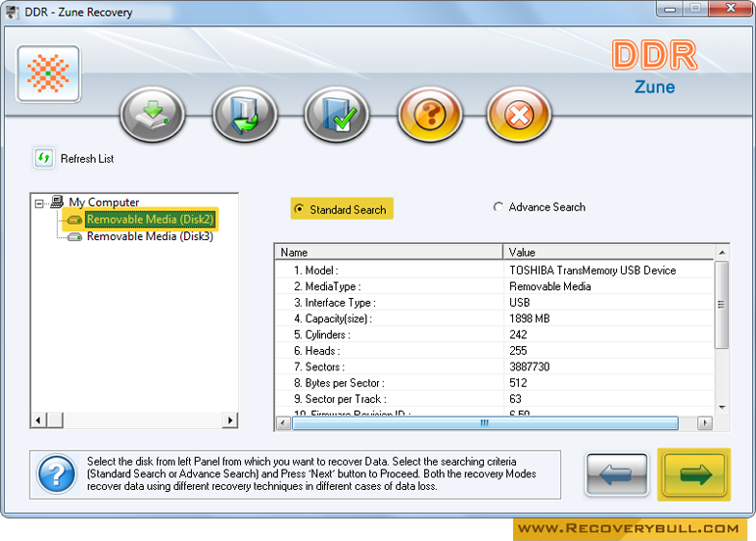Click the 1898 MB value

click(x=530, y=319)
